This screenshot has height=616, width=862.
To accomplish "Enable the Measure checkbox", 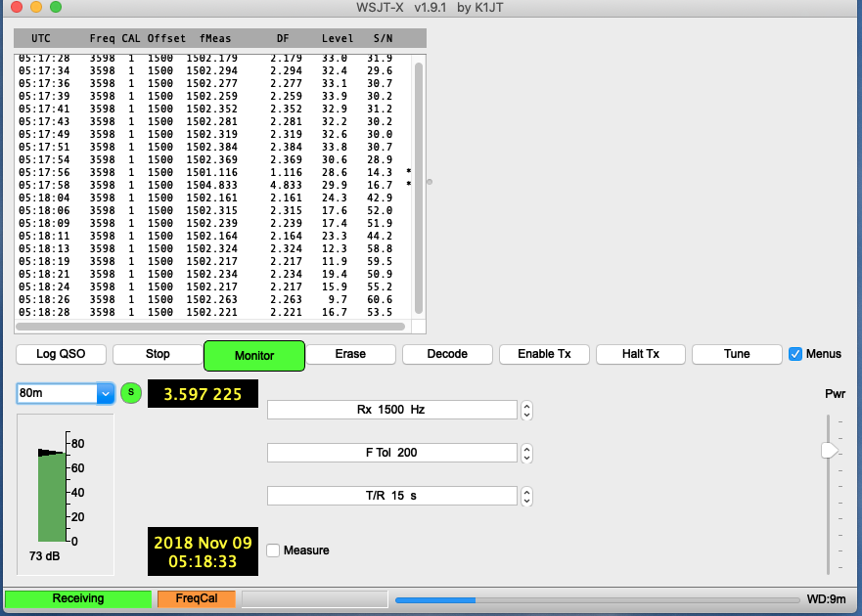I will [273, 550].
